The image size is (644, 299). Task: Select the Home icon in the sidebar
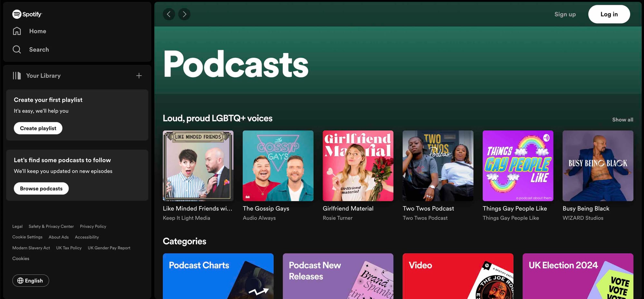17,31
